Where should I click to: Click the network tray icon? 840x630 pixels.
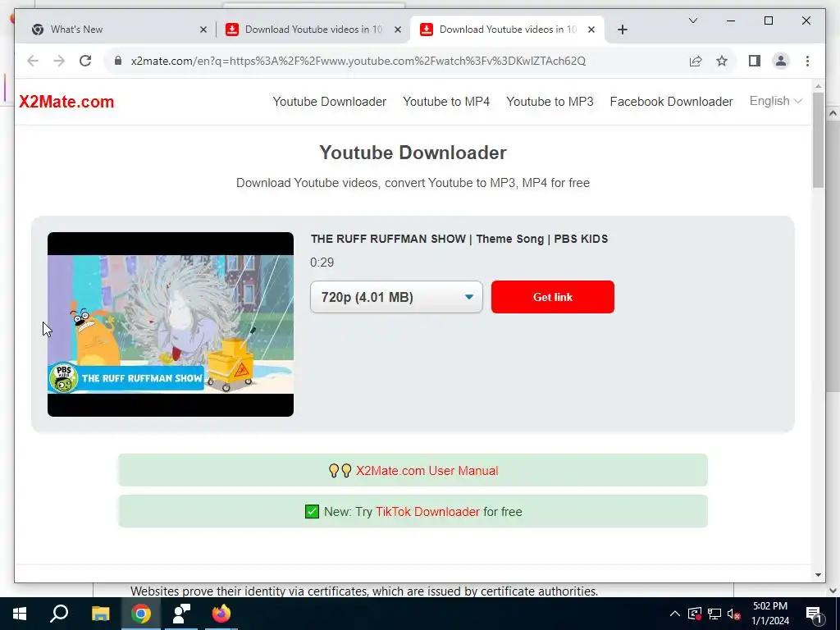pos(714,614)
